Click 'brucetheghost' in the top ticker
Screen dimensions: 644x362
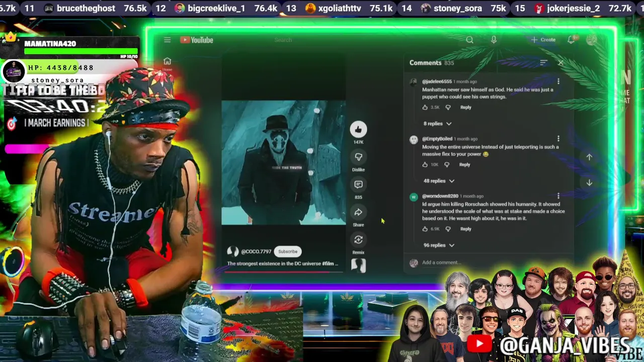(x=86, y=8)
